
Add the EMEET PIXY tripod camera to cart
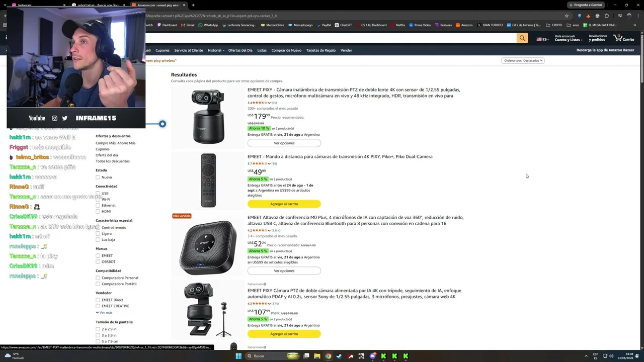click(x=284, y=334)
